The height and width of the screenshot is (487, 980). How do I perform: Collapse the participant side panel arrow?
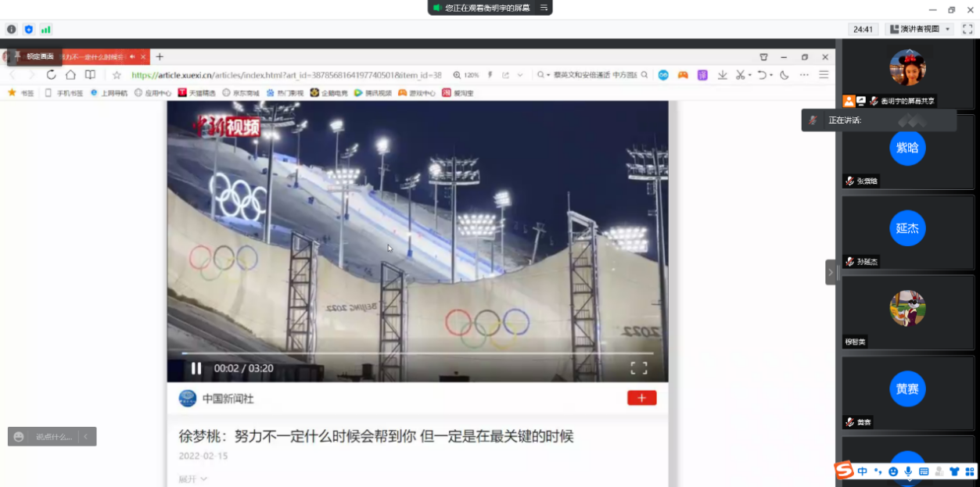click(830, 272)
